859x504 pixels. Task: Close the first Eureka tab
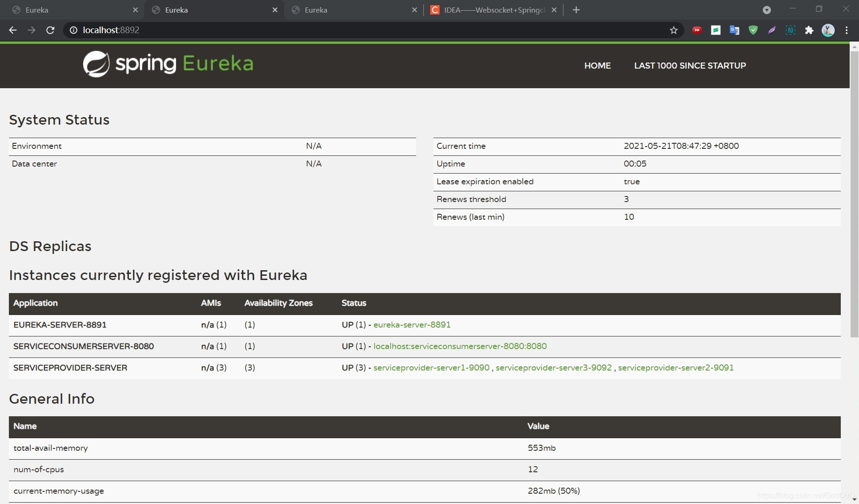coord(135,10)
